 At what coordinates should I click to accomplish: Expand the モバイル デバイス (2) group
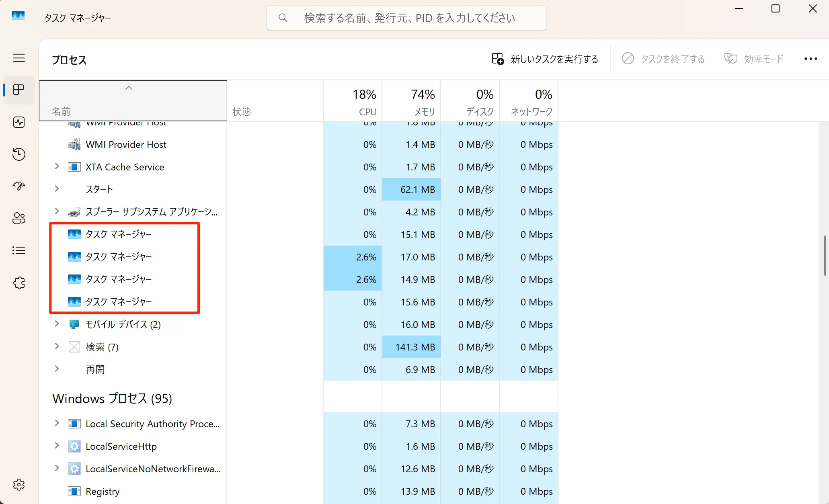coord(57,324)
